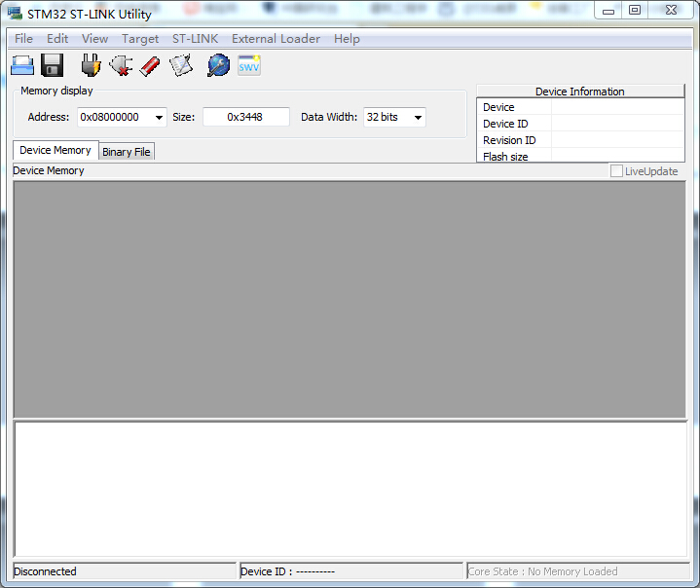
Task: Click the gray device memory grid area
Action: 350,300
